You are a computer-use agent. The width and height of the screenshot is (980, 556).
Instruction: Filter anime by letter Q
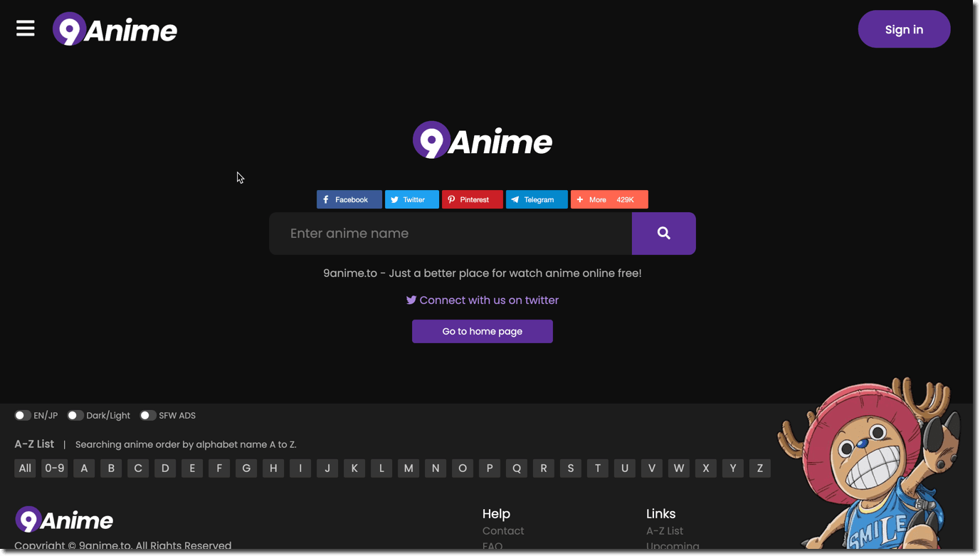point(517,468)
